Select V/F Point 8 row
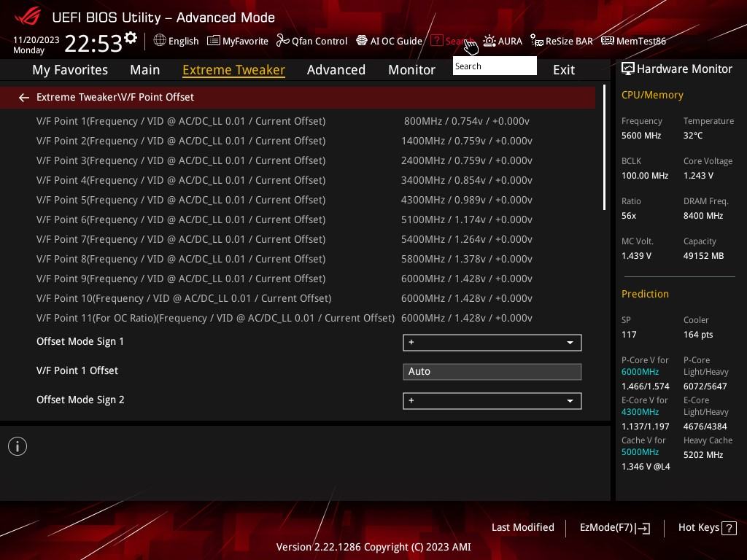Viewport: 747px width, 560px height. [x=298, y=259]
